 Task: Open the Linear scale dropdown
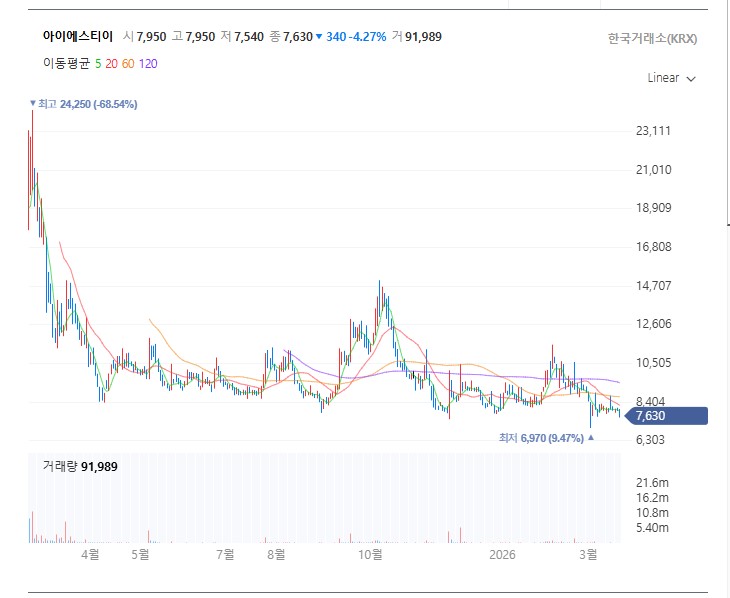[671, 78]
